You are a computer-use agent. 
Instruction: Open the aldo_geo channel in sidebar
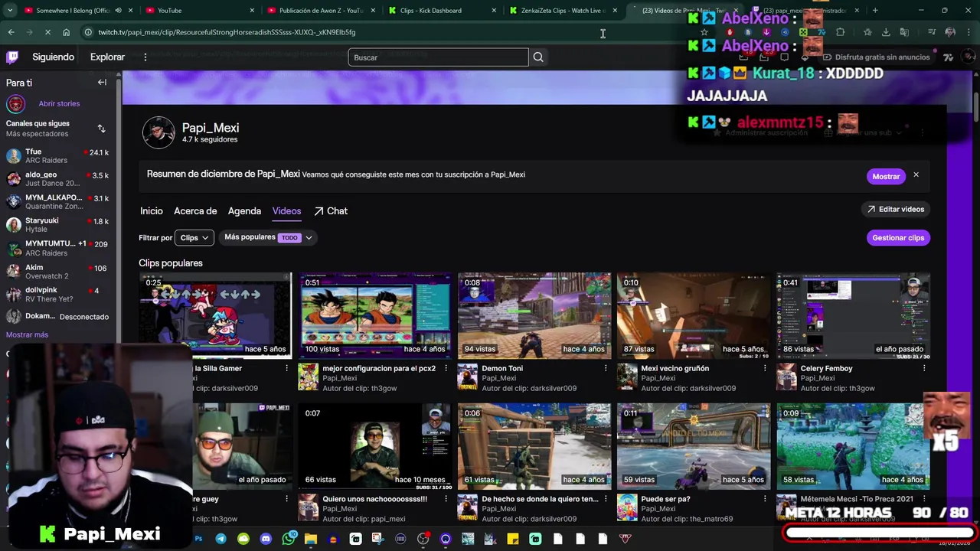click(x=58, y=179)
